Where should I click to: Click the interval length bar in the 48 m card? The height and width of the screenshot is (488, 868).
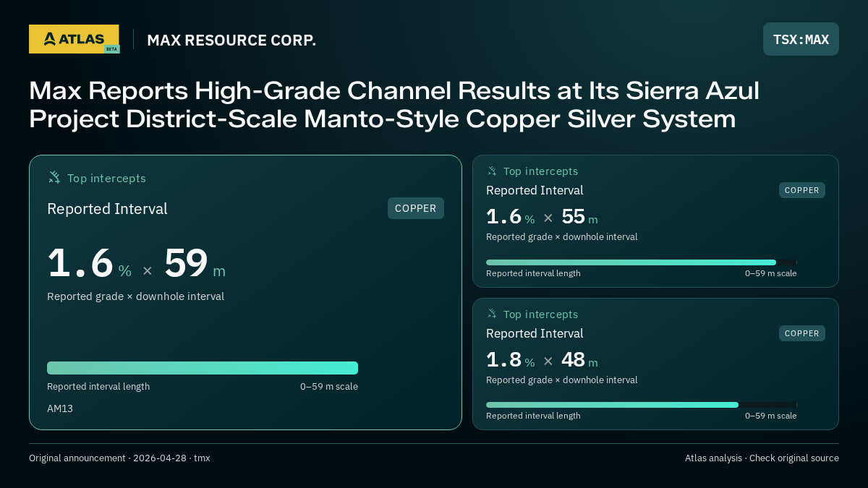pyautogui.click(x=642, y=405)
